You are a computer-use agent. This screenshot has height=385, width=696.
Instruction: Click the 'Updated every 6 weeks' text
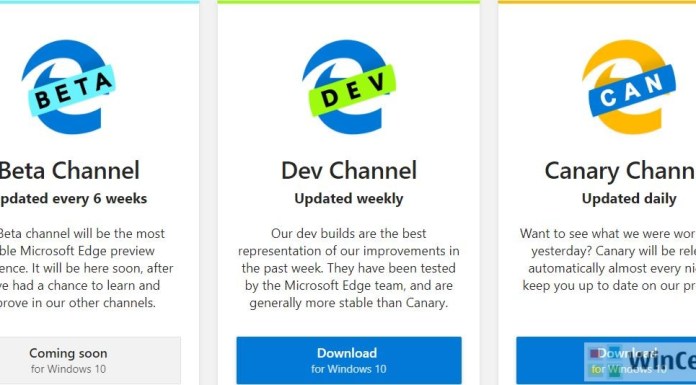[x=73, y=198]
